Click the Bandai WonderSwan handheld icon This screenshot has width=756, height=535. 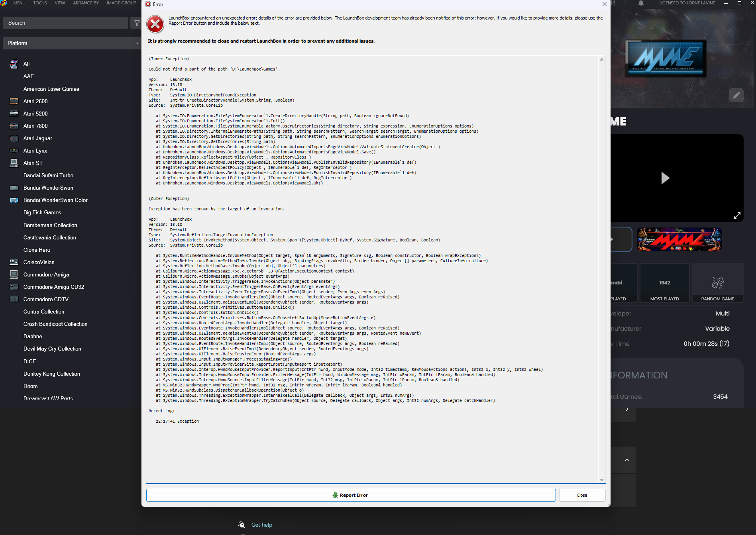pyautogui.click(x=14, y=188)
